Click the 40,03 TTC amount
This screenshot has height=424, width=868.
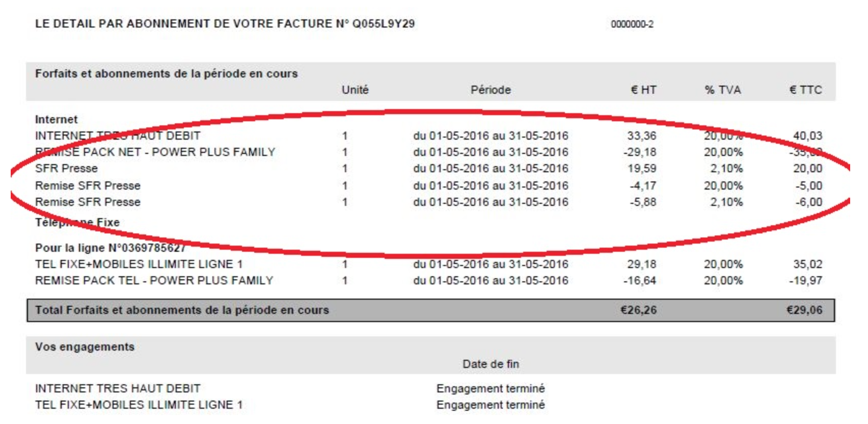pyautogui.click(x=807, y=136)
